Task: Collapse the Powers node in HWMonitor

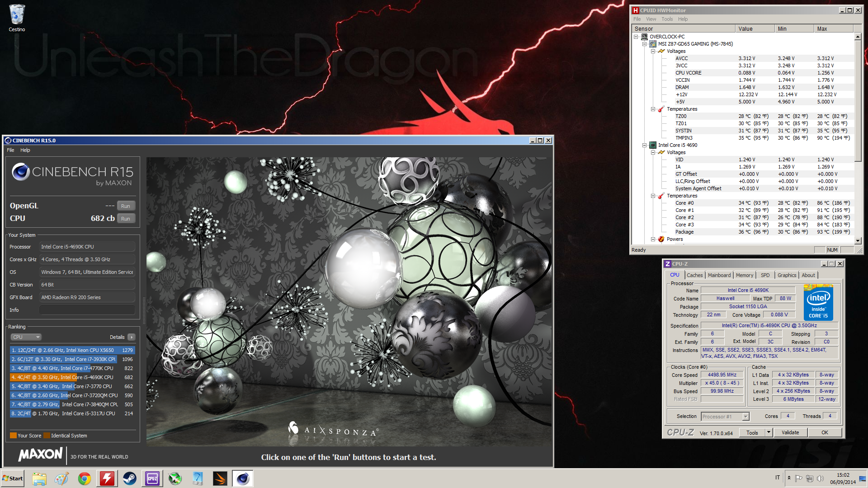Action: tap(653, 239)
